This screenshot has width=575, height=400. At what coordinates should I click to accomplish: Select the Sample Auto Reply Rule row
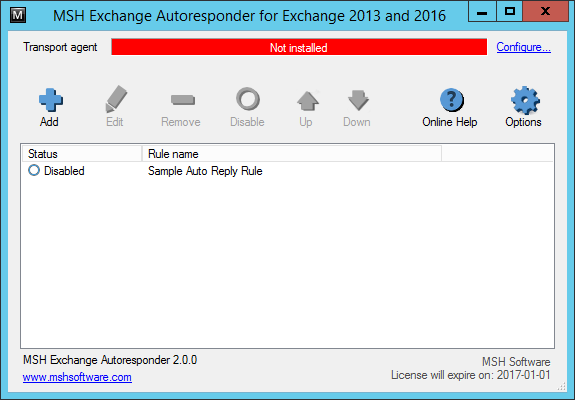coord(287,171)
